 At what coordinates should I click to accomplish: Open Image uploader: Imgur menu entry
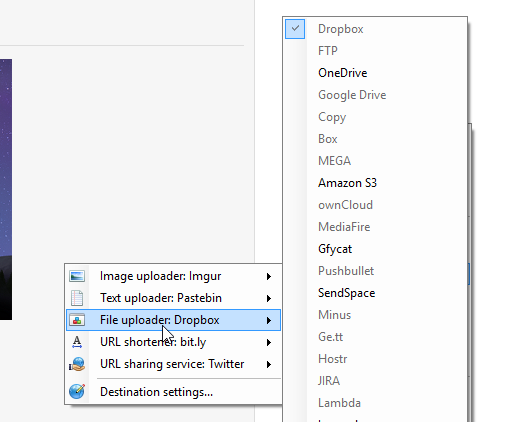pyautogui.click(x=173, y=276)
